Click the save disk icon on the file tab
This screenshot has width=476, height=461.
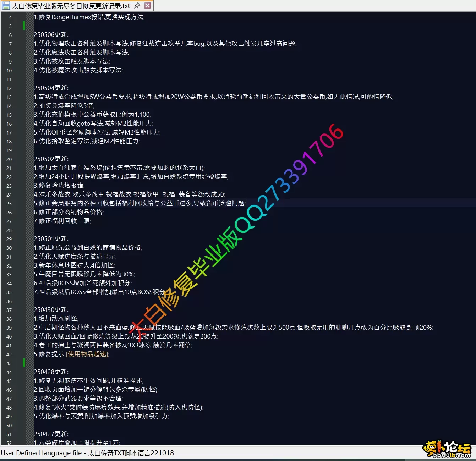6,6
